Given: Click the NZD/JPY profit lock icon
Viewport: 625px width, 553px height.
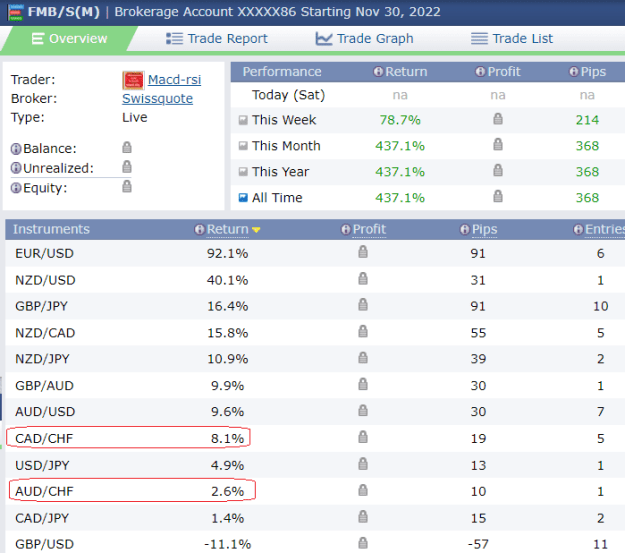Looking at the screenshot, I should [x=363, y=357].
